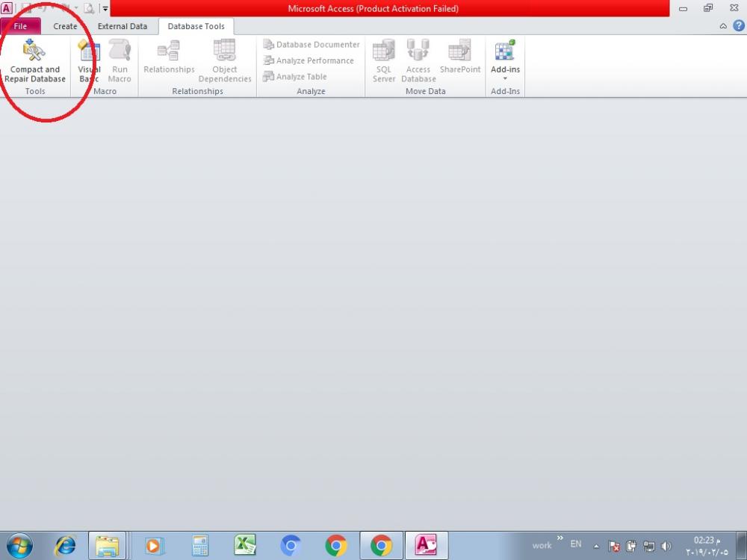Click the Show Desktop strip
Viewport: 747px width, 560px height.
(x=741, y=546)
